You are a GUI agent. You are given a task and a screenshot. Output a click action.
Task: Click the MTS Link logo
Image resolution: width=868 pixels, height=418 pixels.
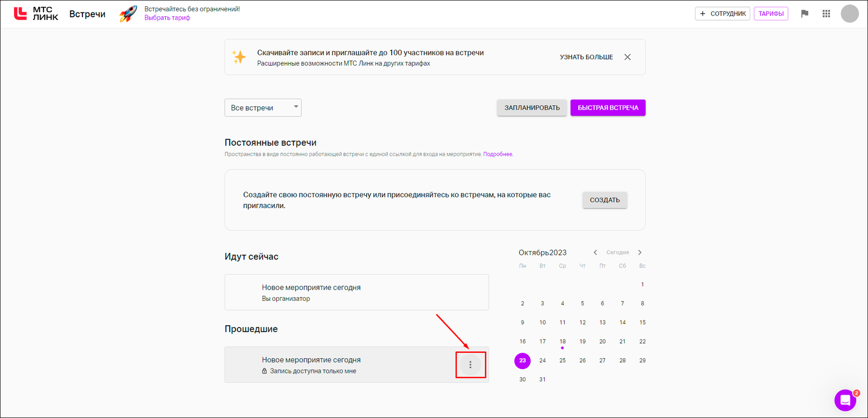click(x=36, y=14)
